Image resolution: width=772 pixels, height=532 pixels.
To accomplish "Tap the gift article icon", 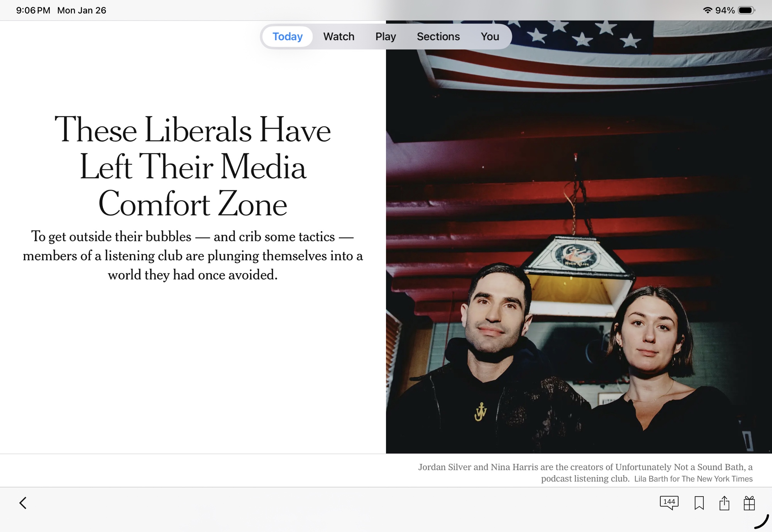I will 749,503.
